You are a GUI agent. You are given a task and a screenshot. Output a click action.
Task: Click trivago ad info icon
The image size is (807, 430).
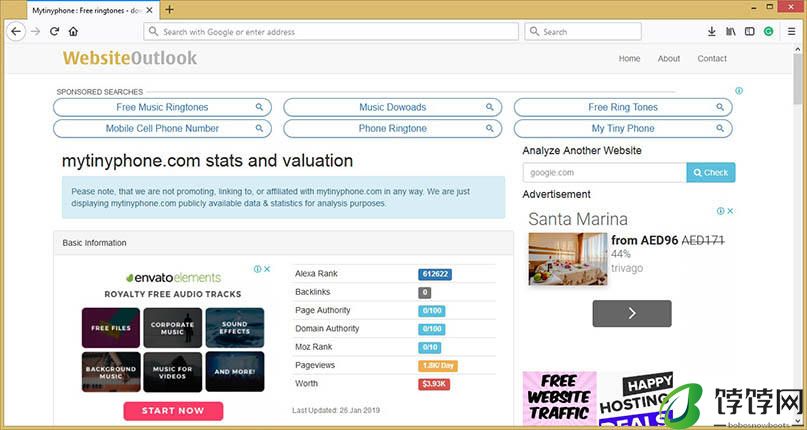(721, 211)
